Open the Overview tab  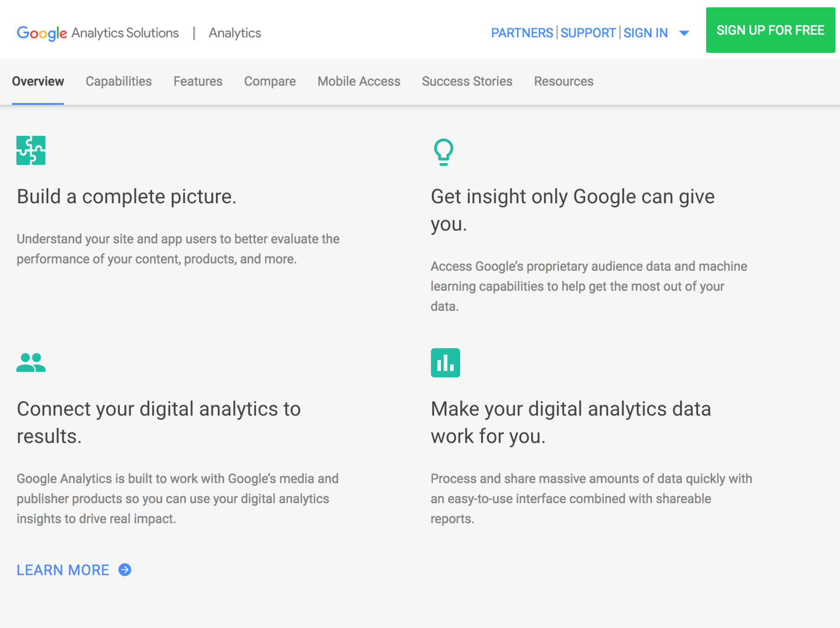click(x=38, y=81)
